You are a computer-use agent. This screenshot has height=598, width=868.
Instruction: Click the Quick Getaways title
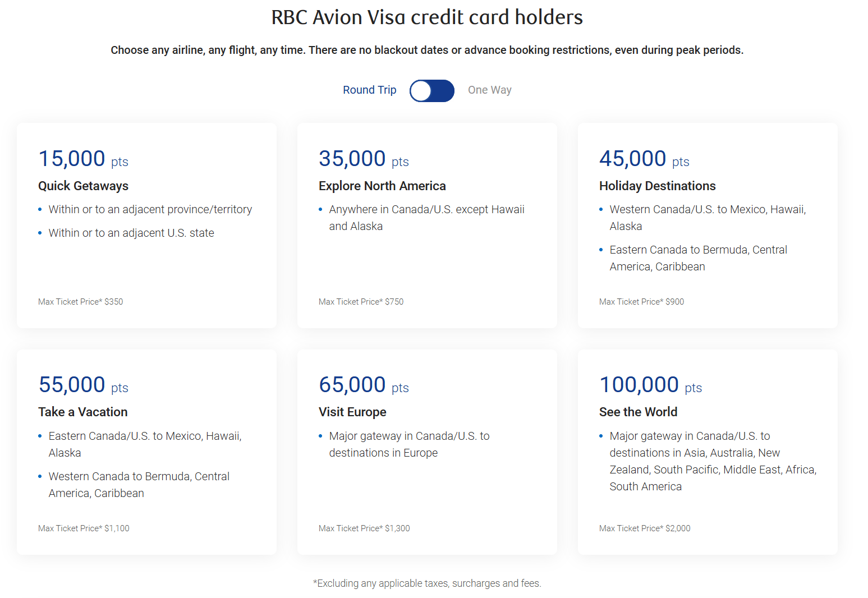coord(83,186)
